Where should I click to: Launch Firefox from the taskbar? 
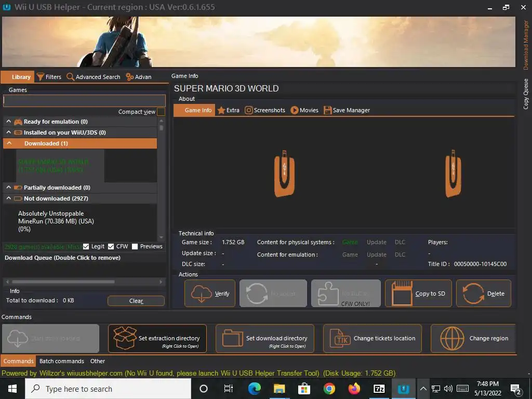[x=354, y=389]
